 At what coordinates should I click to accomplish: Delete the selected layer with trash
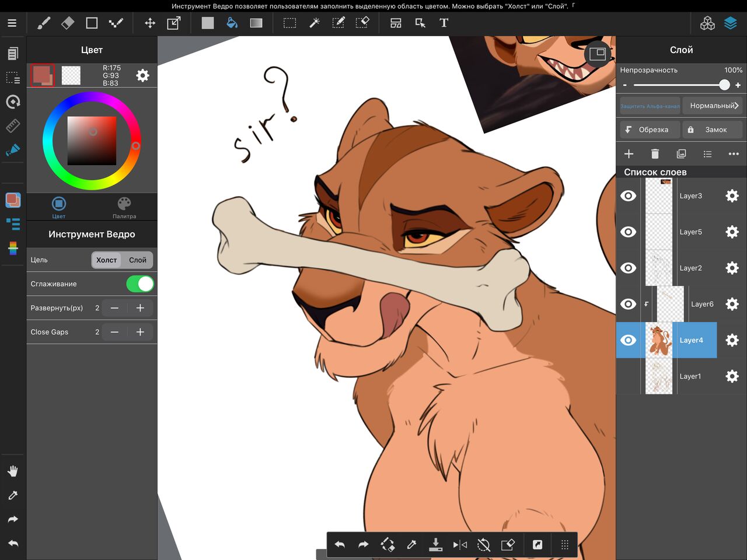pyautogui.click(x=655, y=154)
